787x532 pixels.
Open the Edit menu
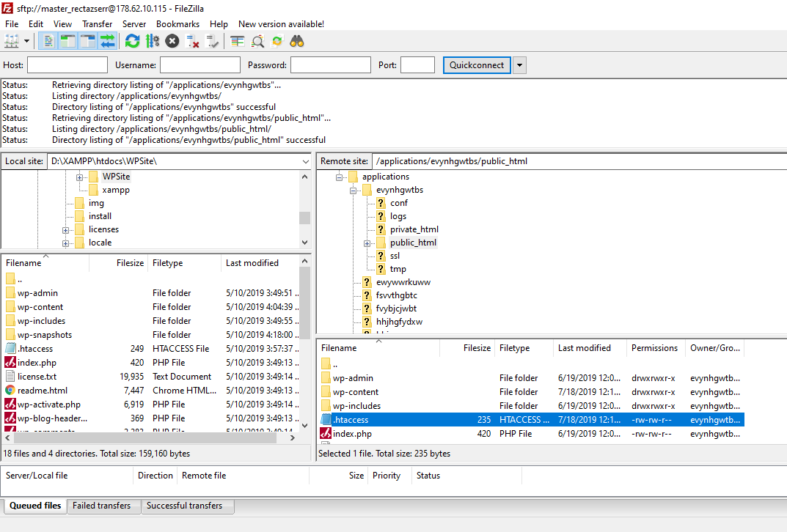click(x=36, y=24)
